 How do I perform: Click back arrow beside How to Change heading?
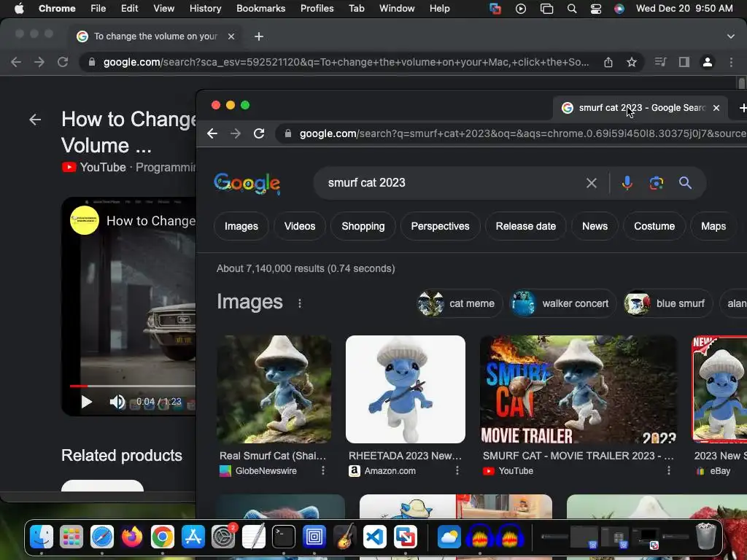35,120
